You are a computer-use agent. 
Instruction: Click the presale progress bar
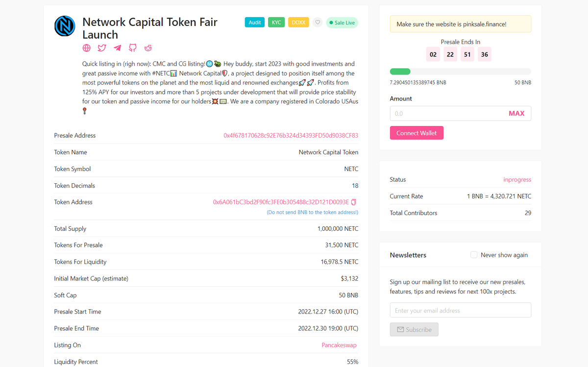(461, 72)
